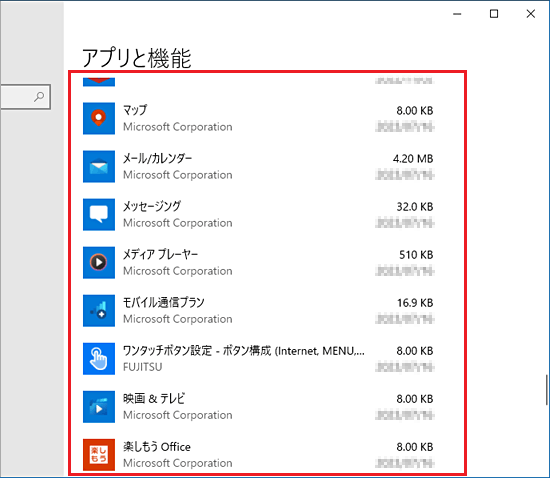The width and height of the screenshot is (550, 478).
Task: Select the 楽しもう Office app name
Action: (x=157, y=447)
